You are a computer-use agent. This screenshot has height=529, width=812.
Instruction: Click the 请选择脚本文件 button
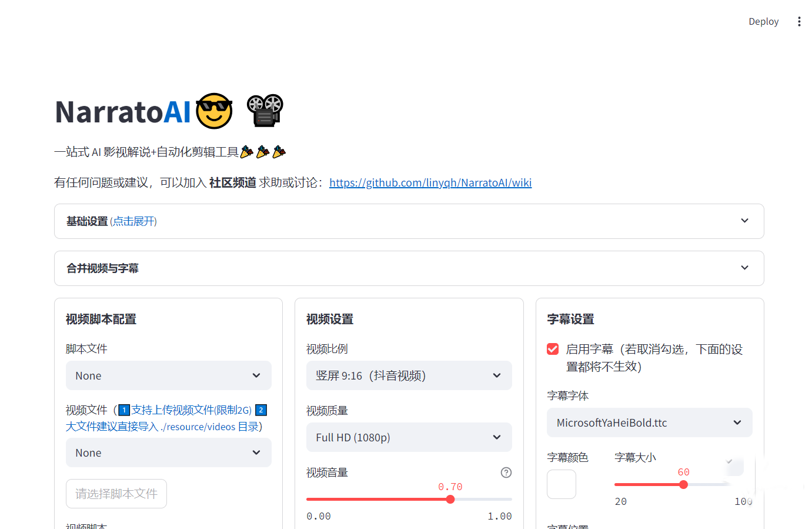116,494
